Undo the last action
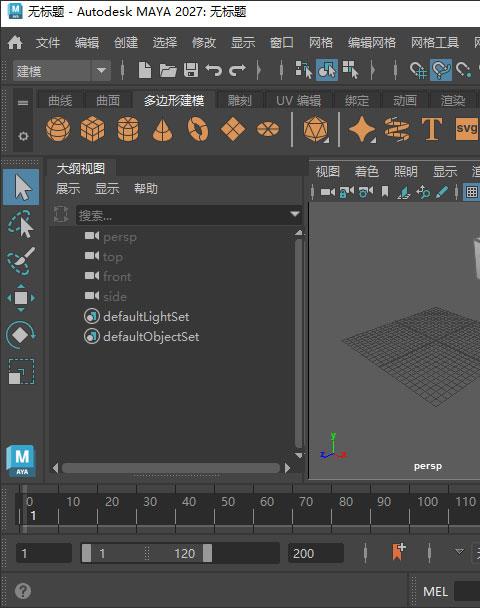The height and width of the screenshot is (608, 480). coord(214,70)
